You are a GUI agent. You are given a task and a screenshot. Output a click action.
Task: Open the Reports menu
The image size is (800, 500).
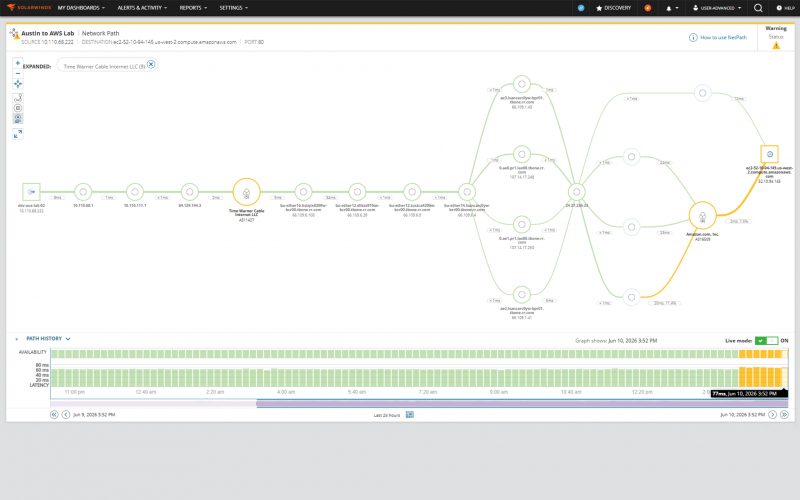[x=193, y=8]
